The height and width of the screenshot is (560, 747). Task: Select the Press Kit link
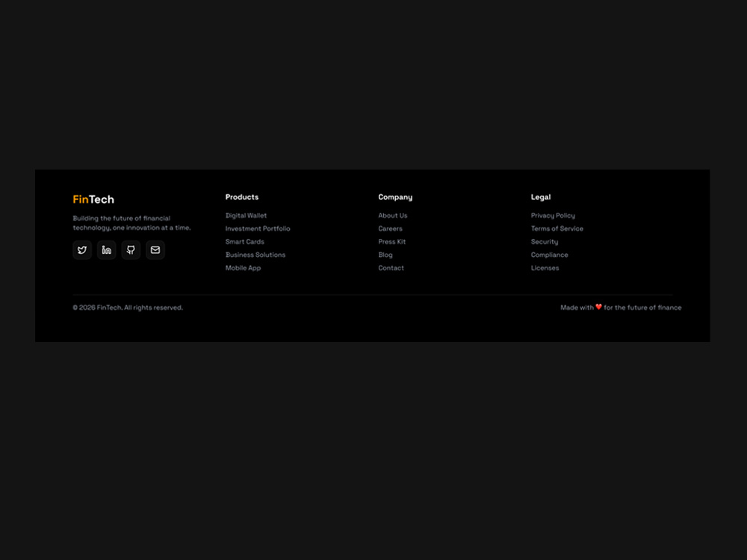[x=392, y=242]
